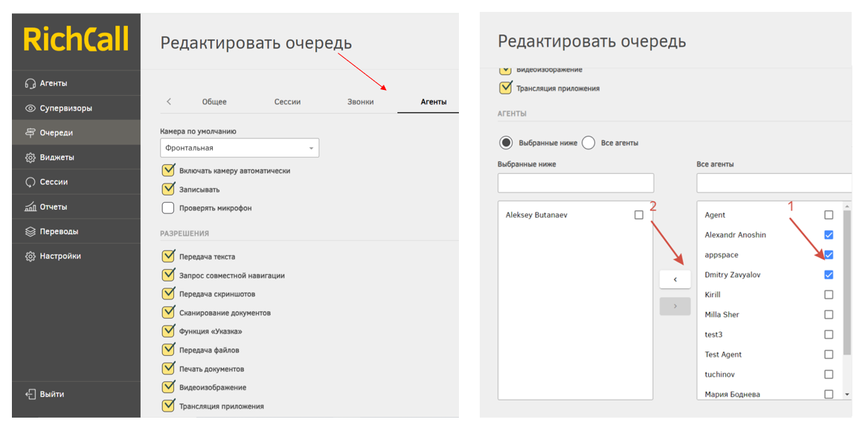Check the Мария Боднева checkbox
This screenshot has width=868, height=431.
pyautogui.click(x=829, y=394)
